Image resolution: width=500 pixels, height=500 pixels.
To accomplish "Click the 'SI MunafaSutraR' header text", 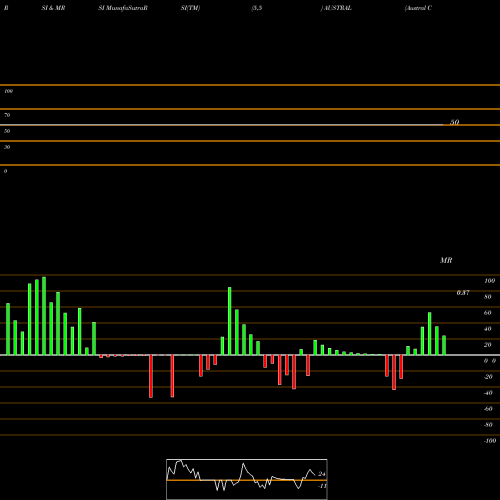I will point(123,8).
